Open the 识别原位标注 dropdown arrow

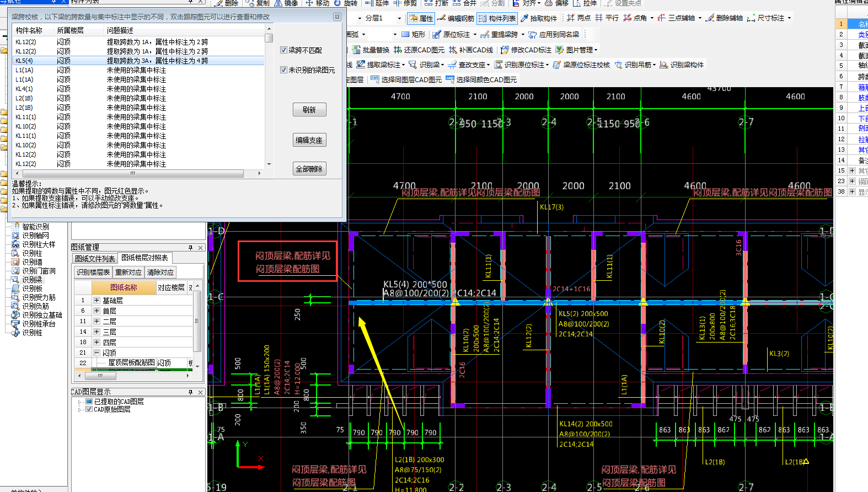[547, 65]
